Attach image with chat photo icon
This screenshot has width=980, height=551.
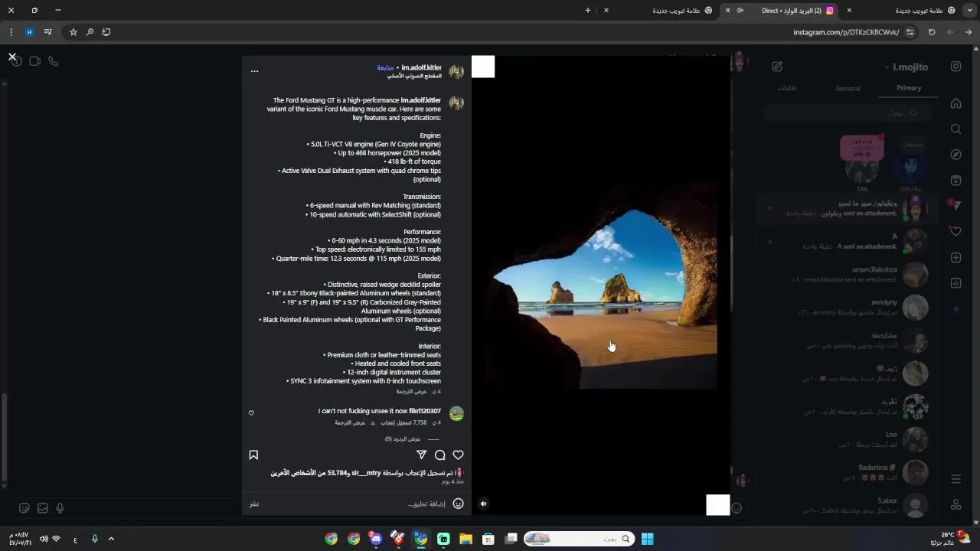pos(42,508)
